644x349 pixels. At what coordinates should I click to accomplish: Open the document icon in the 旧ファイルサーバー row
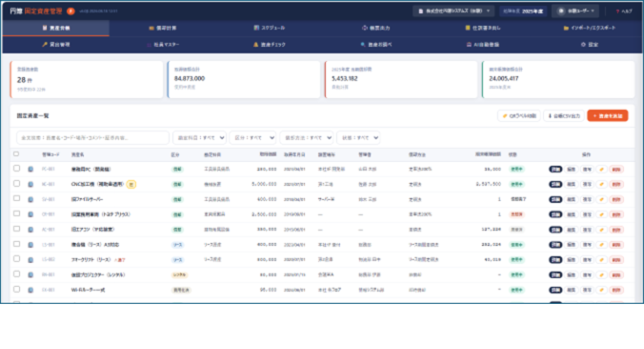click(x=31, y=199)
